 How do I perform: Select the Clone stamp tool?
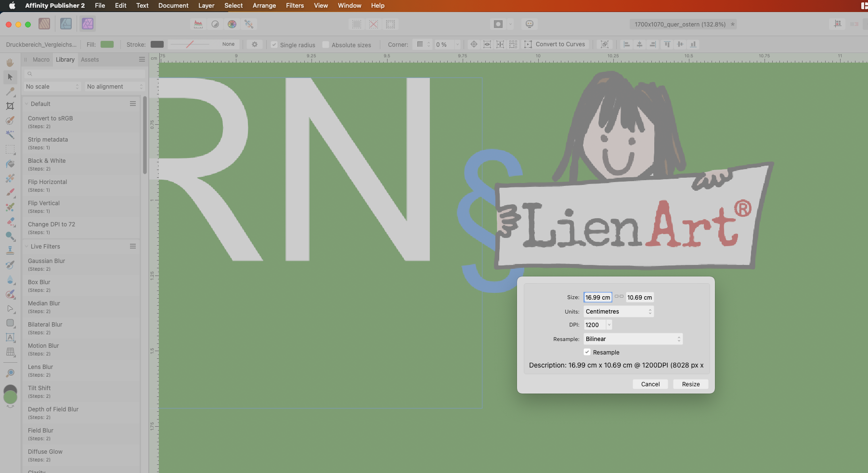tap(10, 250)
